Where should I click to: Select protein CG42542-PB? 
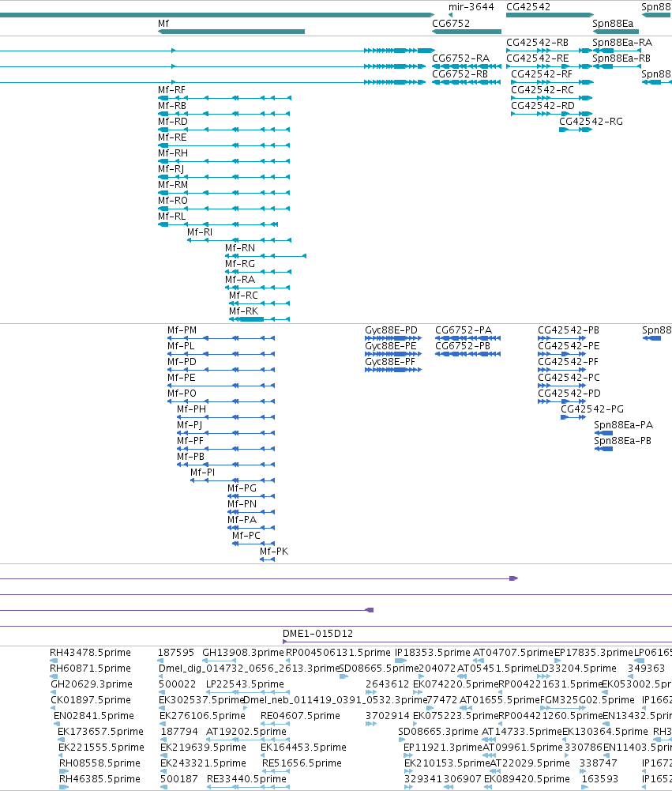point(562,338)
